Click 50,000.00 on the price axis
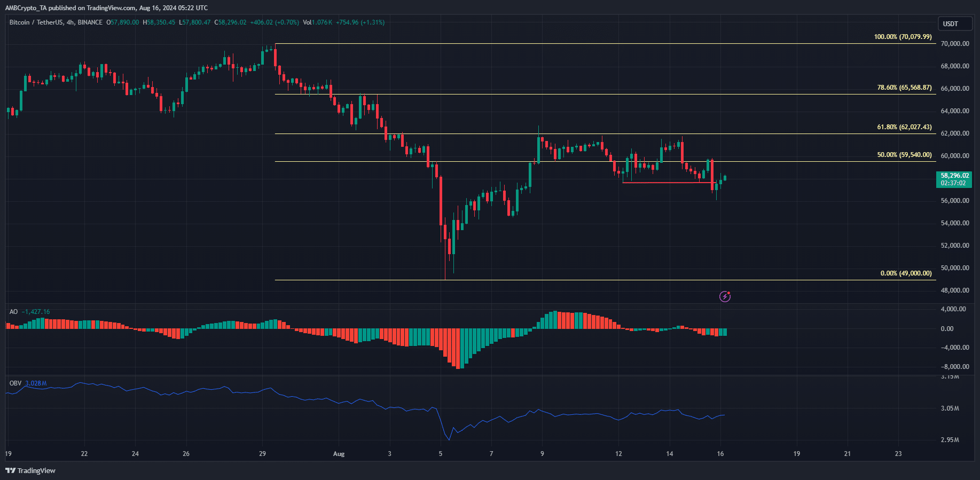The height and width of the screenshot is (480, 980). point(955,268)
